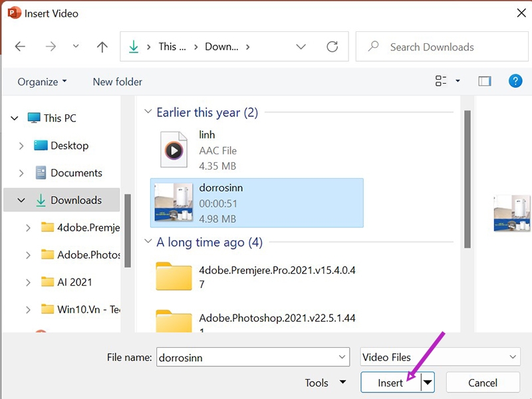Open the Insert button dropdown arrow

[x=428, y=383]
